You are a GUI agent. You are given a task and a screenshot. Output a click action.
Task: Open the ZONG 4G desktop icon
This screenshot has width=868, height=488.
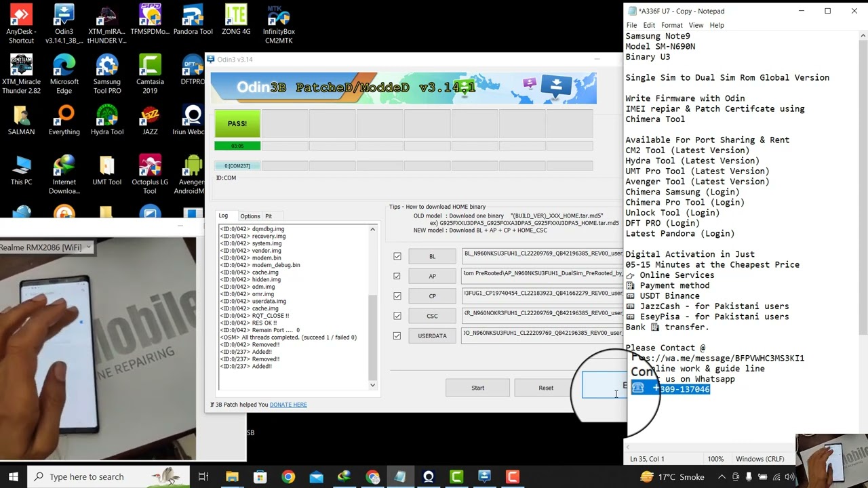click(236, 20)
